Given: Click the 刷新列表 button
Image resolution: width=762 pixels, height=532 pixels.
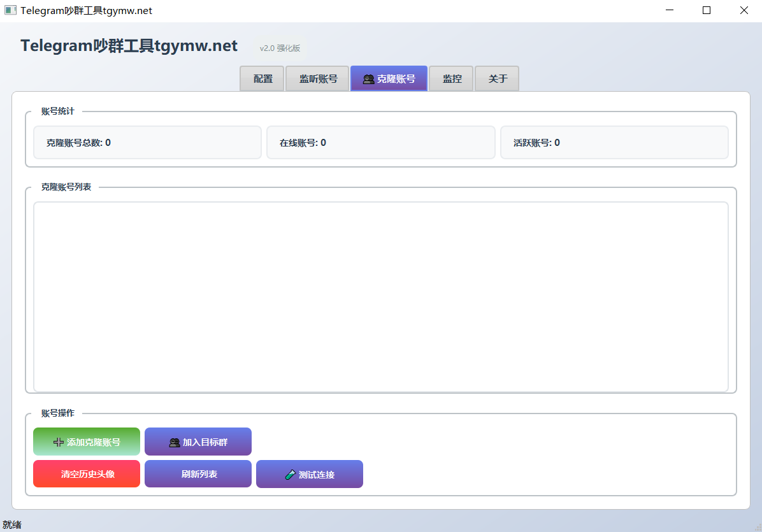Looking at the screenshot, I should [199, 474].
